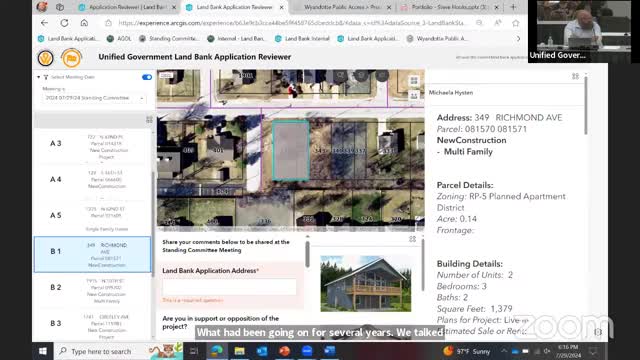The height and width of the screenshot is (360, 640).
Task: Open the Internal - Land Bank bookmark
Action: click(x=236, y=39)
